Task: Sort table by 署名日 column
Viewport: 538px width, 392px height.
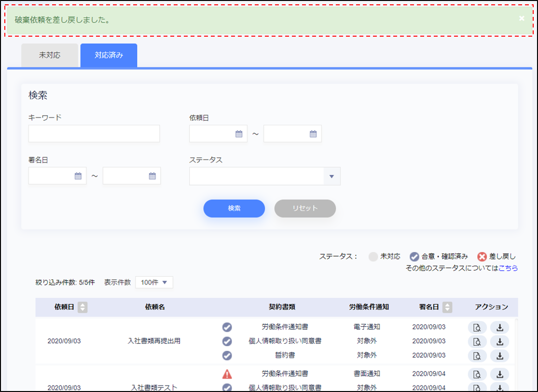Action: coord(447,307)
